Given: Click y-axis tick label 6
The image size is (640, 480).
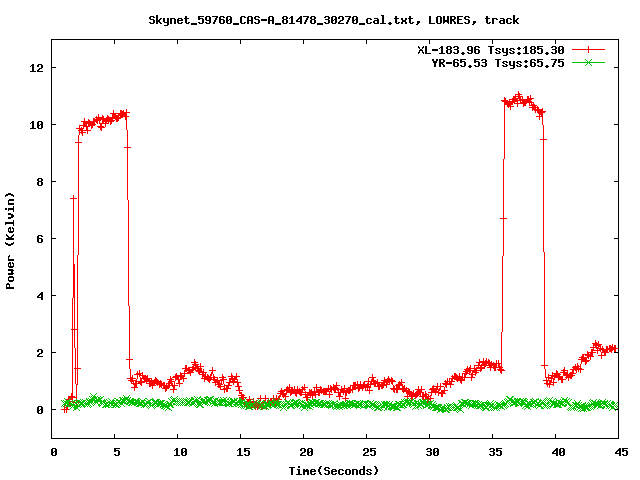Looking at the screenshot, I should pos(40,239).
